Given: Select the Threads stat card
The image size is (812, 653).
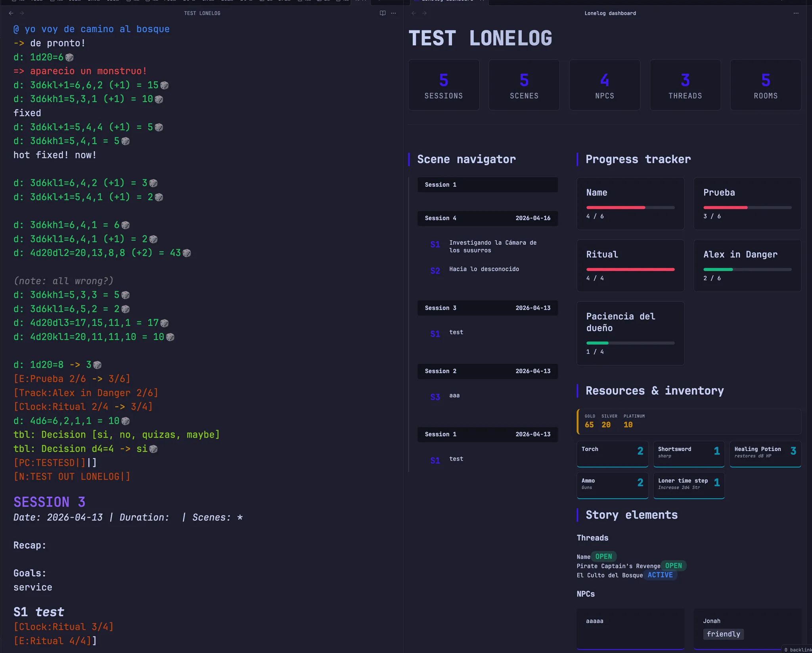Looking at the screenshot, I should [x=685, y=85].
